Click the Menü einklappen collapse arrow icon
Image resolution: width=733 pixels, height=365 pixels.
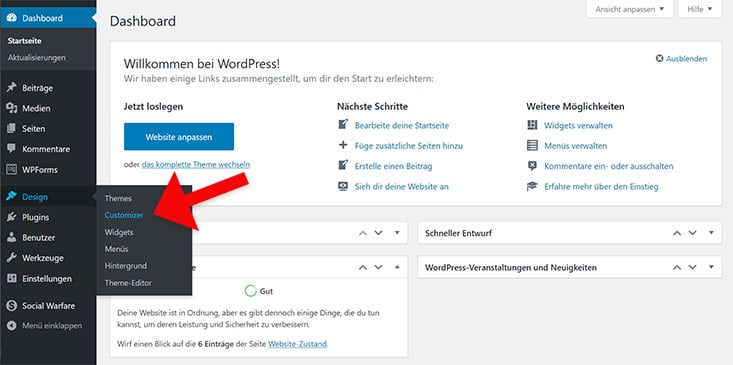[12, 326]
